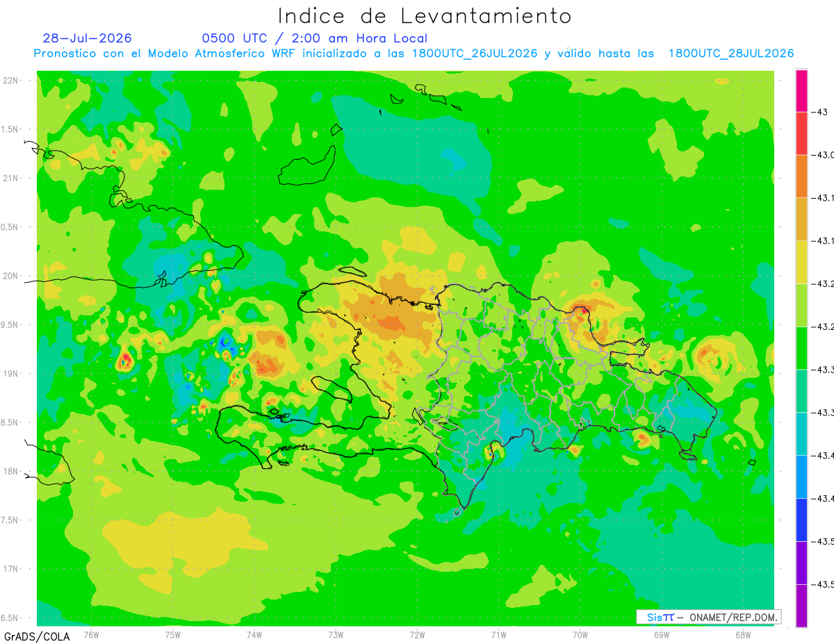Pick the light blue swatch in the color bar

[801, 477]
